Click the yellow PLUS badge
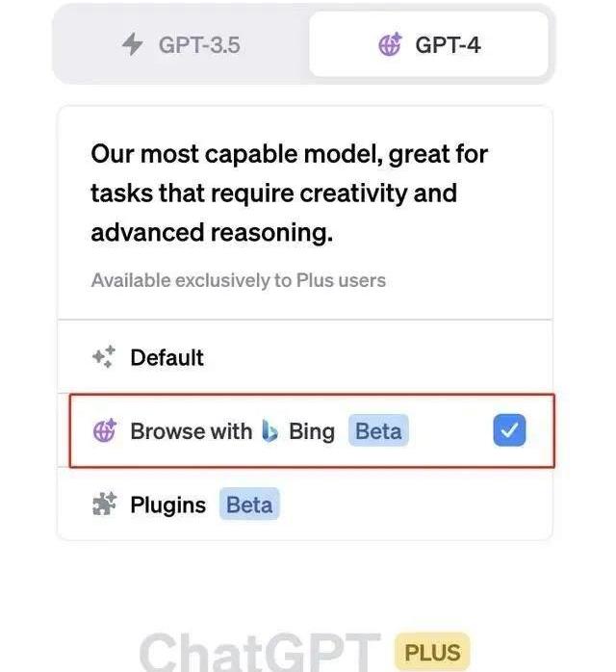 click(x=432, y=653)
